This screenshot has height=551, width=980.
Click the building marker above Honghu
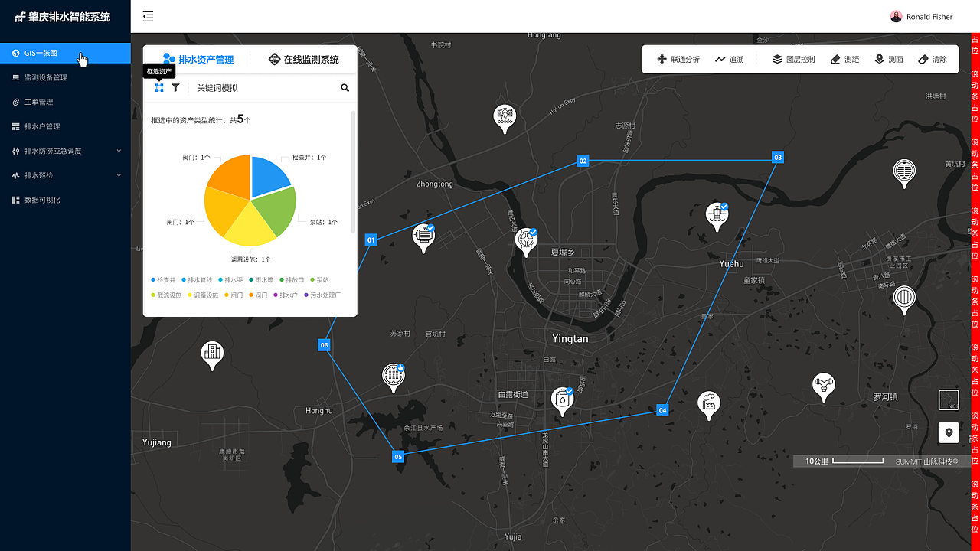click(x=212, y=356)
